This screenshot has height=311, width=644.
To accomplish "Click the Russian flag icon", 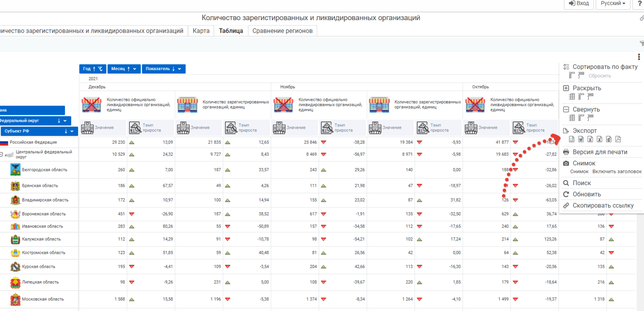I will [x=4, y=142].
